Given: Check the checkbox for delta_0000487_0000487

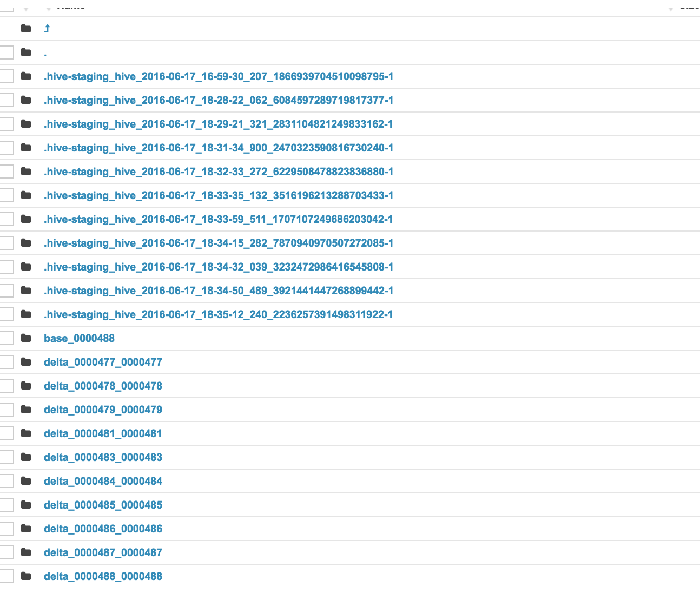Looking at the screenshot, I should [x=6, y=552].
